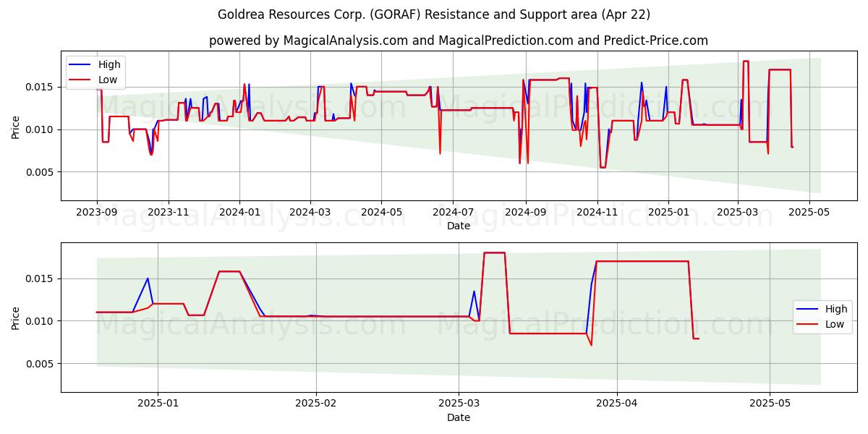Click the '0.015' price label on the bottom chart
The height and width of the screenshot is (434, 868).
pos(41,278)
